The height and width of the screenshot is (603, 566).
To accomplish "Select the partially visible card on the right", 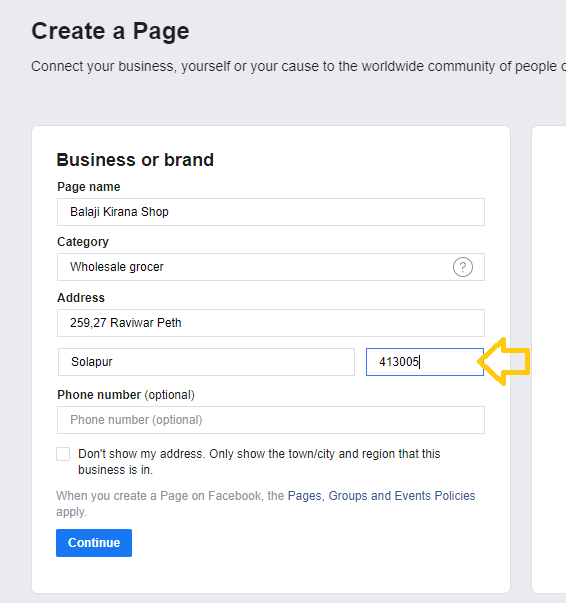I will 549,359.
